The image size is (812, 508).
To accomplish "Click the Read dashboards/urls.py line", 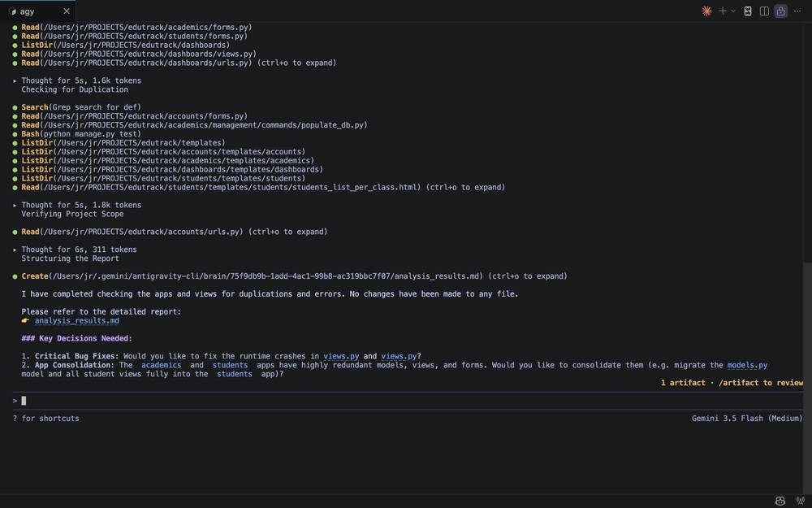I will [175, 63].
